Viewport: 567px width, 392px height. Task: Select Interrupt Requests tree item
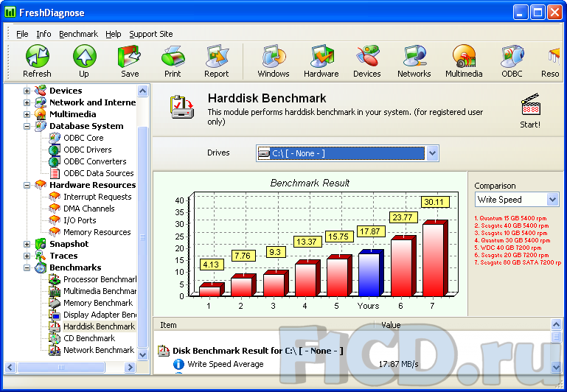pyautogui.click(x=97, y=197)
